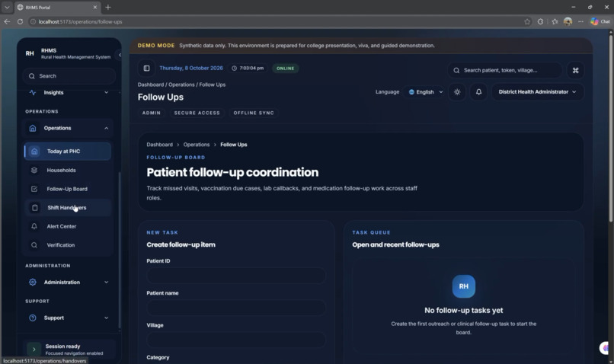Click the Today at PHC home icon
The image size is (614, 364).
[x=34, y=151]
